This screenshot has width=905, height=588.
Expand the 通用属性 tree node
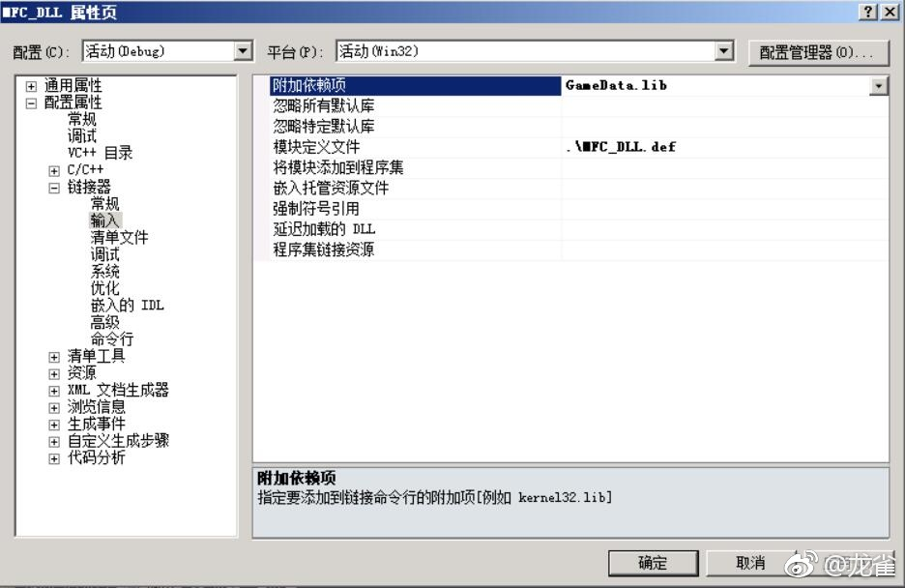pyautogui.click(x=31, y=86)
